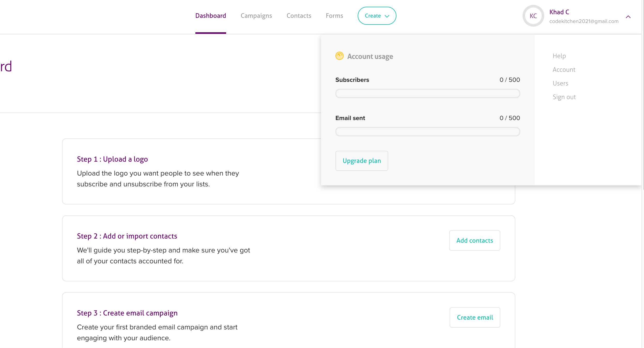
Task: Open Account in the profile menu
Action: 564,70
